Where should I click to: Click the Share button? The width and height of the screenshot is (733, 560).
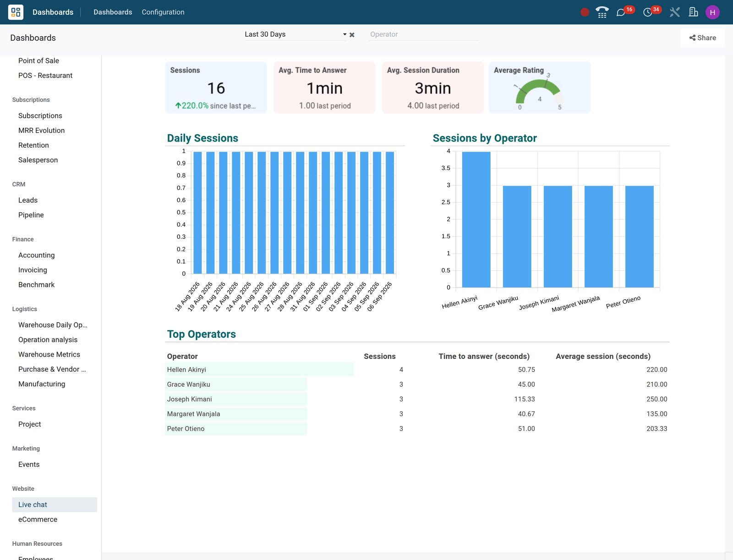coord(703,38)
